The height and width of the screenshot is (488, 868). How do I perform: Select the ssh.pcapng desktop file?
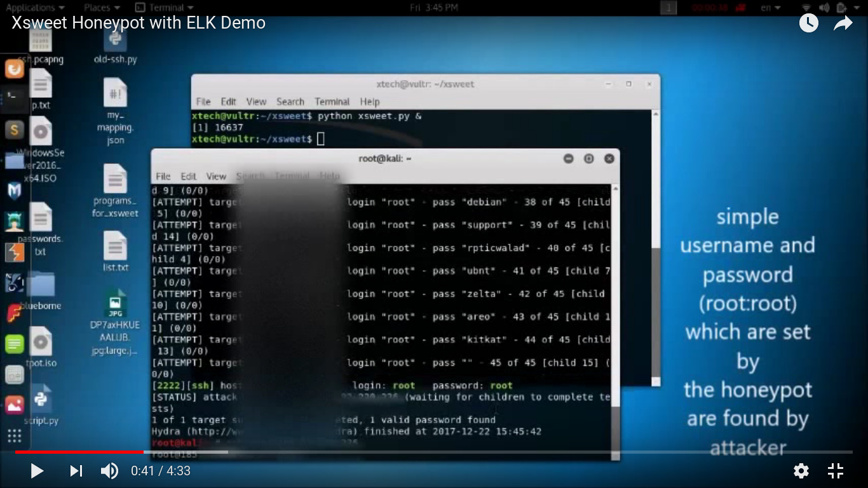click(x=41, y=48)
